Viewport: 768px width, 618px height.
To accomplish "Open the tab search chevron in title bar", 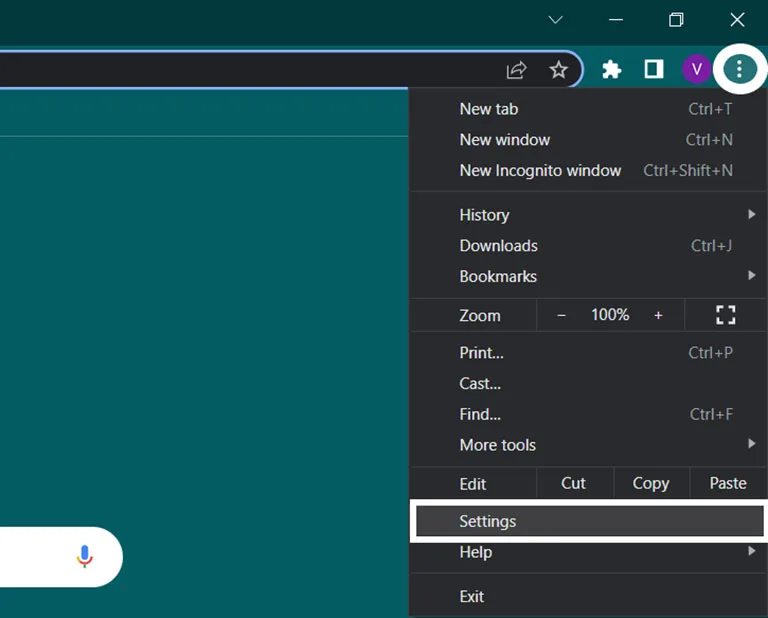I will pos(555,20).
